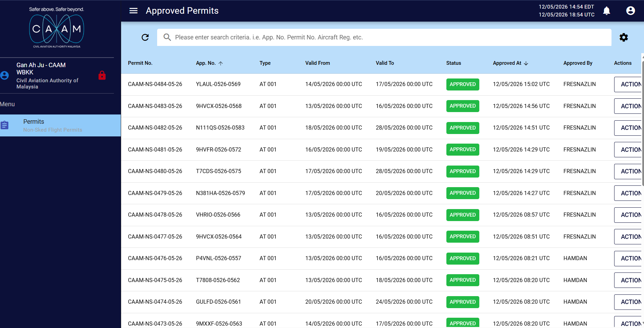Sort by Status column header
Viewport: 644px width, 328px height.
[454, 63]
